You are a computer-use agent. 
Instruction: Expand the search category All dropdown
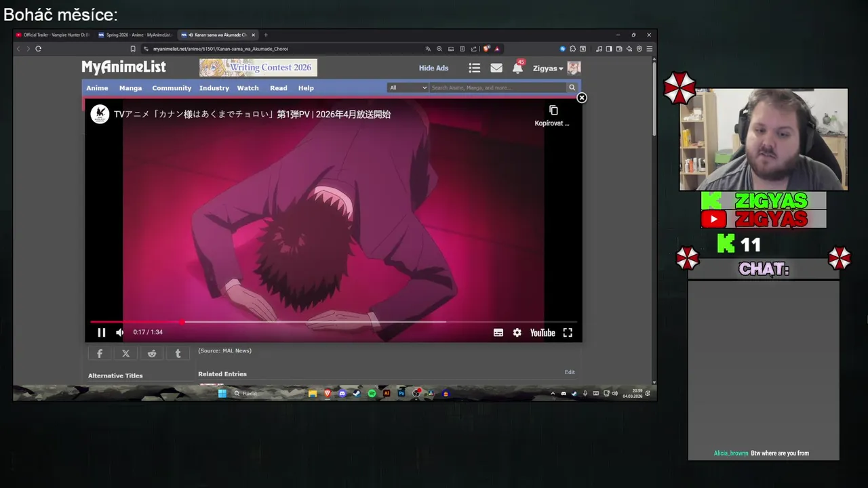click(x=408, y=87)
